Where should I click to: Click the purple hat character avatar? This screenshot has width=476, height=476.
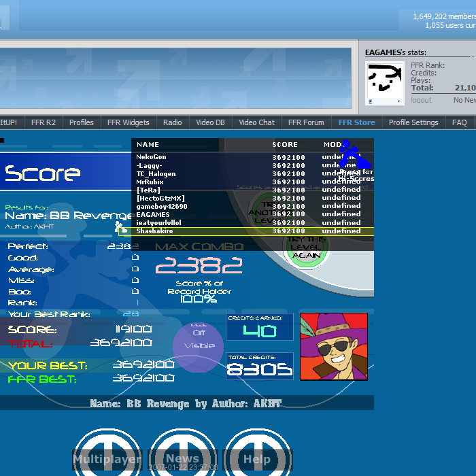[333, 346]
